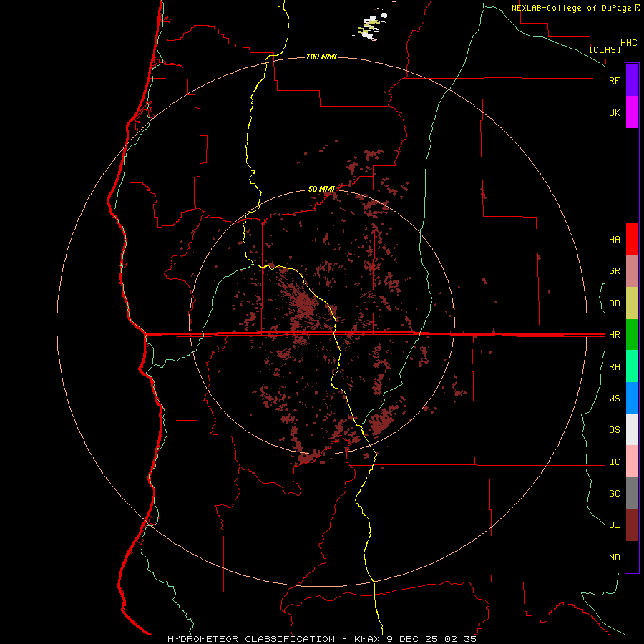
Task: Click the HA legend label
Action: (614, 240)
